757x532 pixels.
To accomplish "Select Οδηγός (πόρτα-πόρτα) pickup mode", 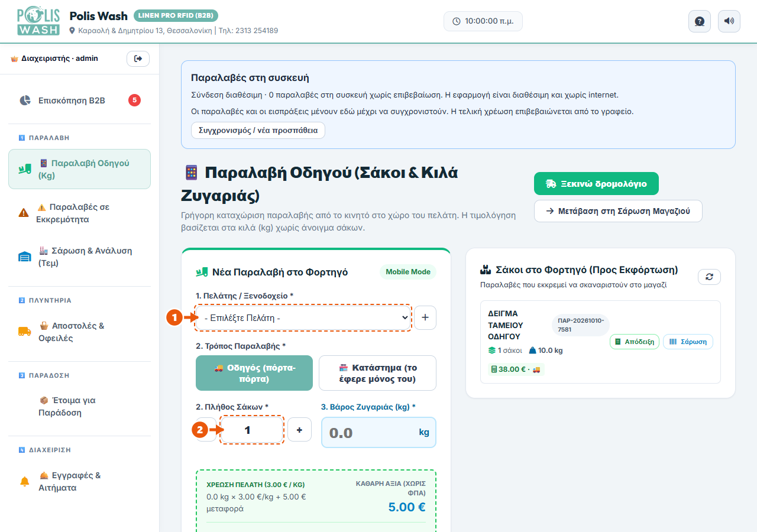I will pyautogui.click(x=254, y=373).
